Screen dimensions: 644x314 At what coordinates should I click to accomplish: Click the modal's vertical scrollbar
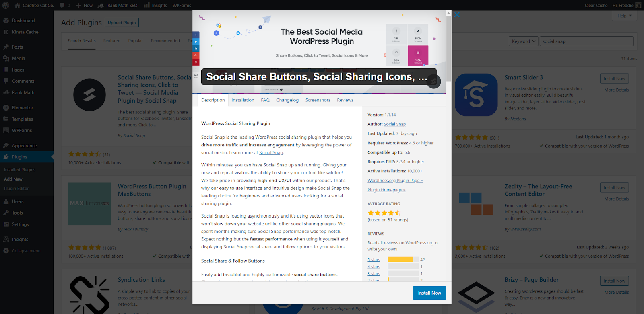448,48
